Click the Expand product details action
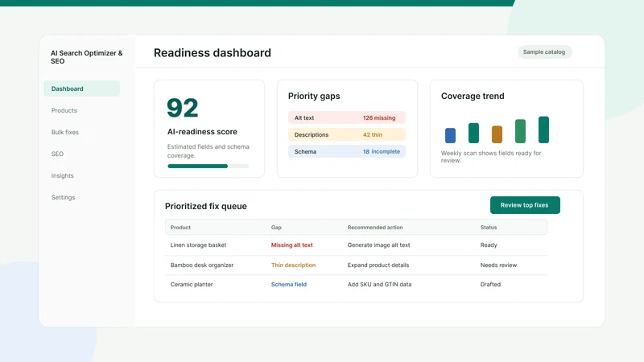The width and height of the screenshot is (644, 362). [378, 265]
